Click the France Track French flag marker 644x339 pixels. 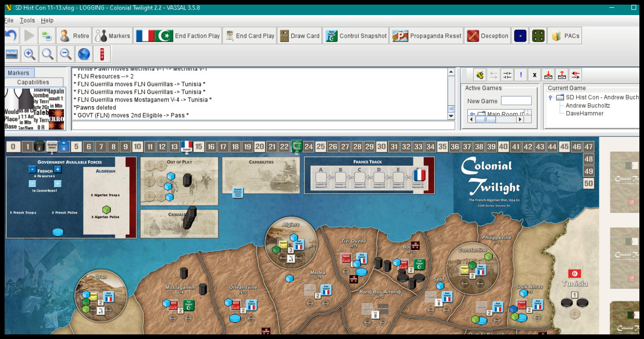[419, 175]
